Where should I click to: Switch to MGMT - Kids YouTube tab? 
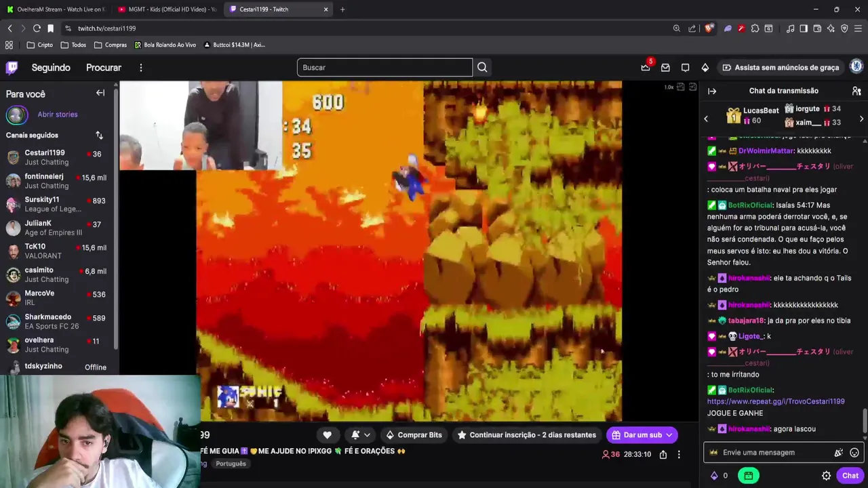click(x=166, y=9)
